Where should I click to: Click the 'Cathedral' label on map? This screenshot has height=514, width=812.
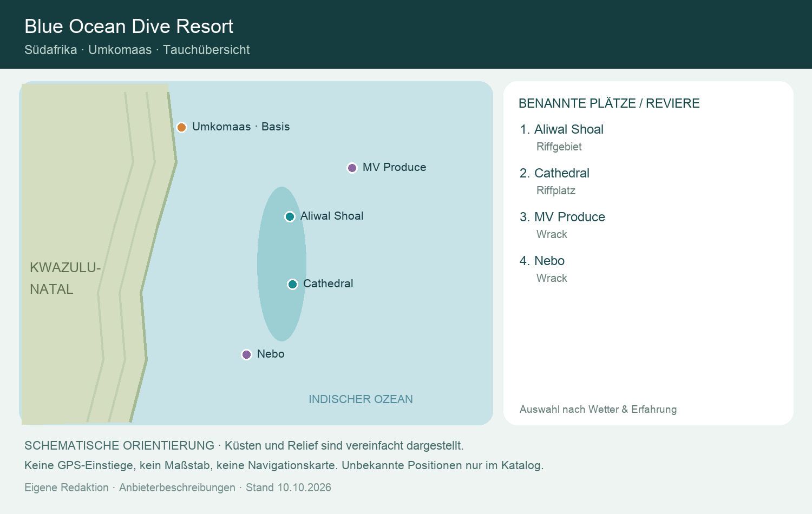tap(328, 284)
